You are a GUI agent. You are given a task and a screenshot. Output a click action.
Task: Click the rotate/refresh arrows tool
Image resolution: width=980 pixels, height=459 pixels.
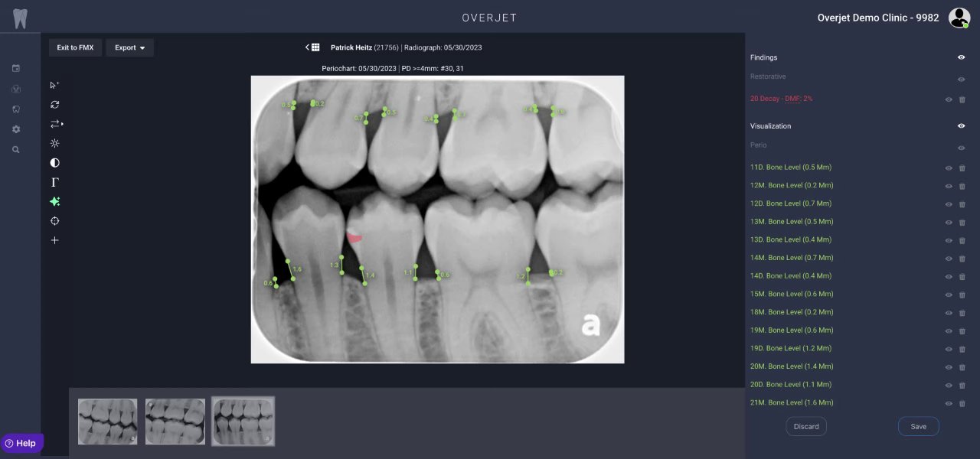[x=54, y=104]
